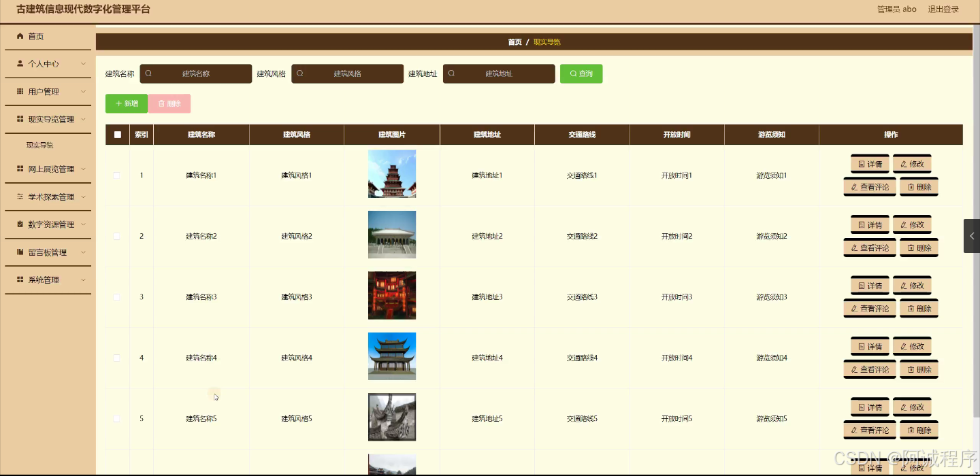Click 修改 for row 建筑名称1
This screenshot has height=476, width=980.
click(912, 164)
